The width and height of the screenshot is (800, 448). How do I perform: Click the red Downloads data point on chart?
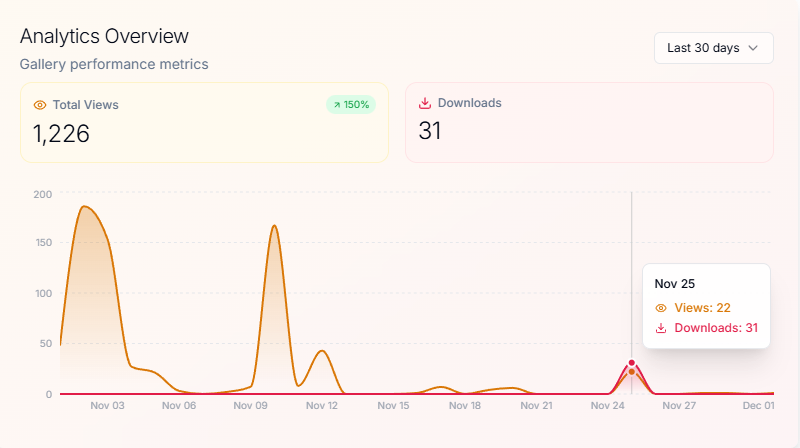point(631,363)
